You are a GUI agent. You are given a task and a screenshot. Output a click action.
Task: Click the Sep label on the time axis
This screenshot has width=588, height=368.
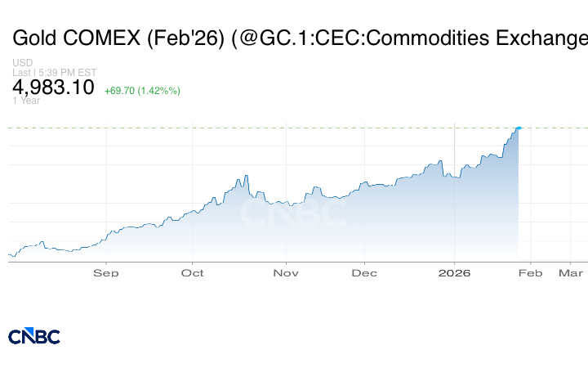tap(105, 273)
